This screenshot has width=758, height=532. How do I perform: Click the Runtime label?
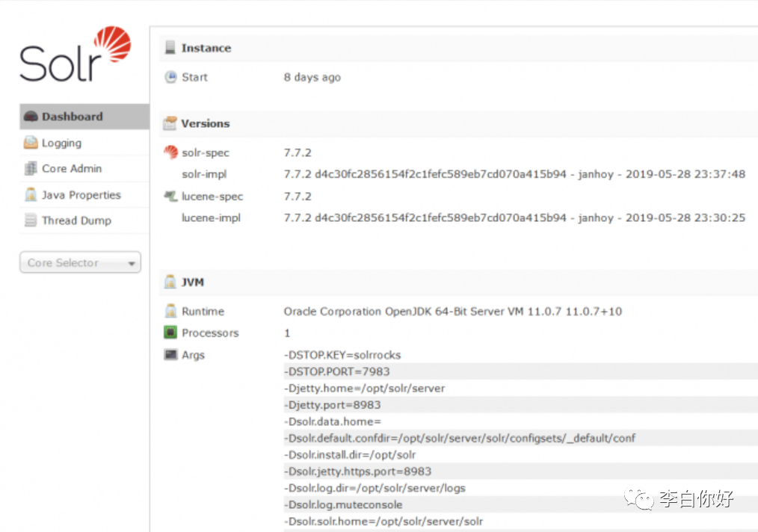pyautogui.click(x=203, y=311)
